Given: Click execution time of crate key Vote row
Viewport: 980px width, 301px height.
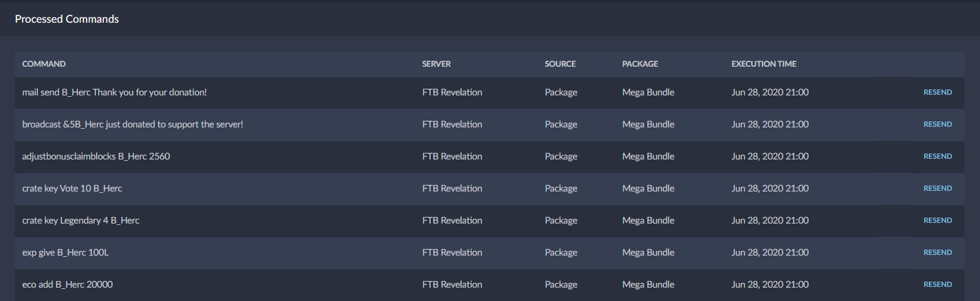Looking at the screenshot, I should click(x=769, y=188).
